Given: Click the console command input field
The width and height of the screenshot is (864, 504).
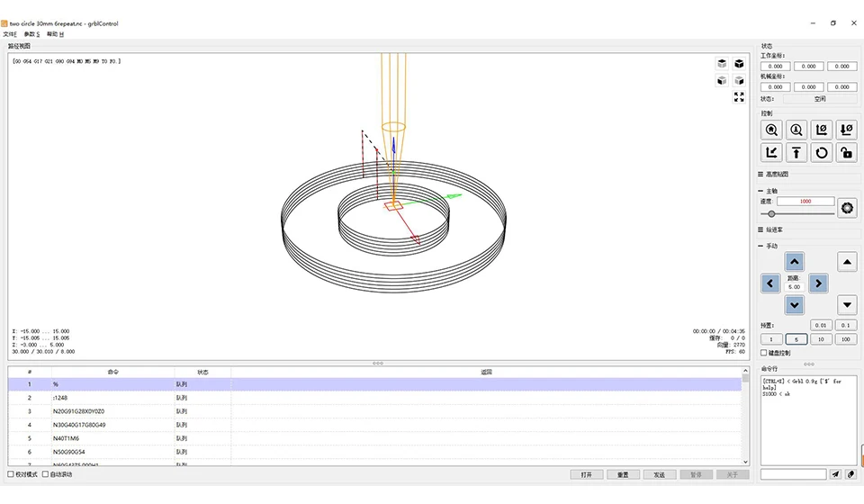Looking at the screenshot, I should [794, 474].
